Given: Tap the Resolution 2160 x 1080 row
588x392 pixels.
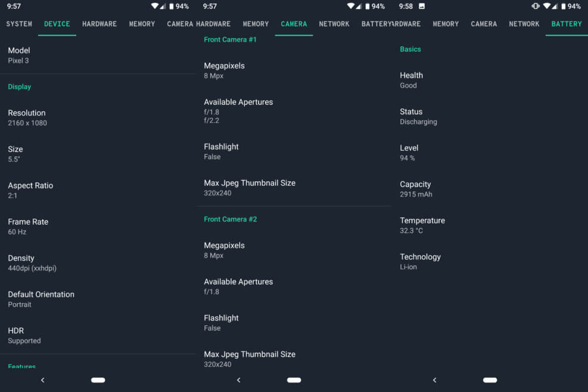Looking at the screenshot, I should coord(27,117).
